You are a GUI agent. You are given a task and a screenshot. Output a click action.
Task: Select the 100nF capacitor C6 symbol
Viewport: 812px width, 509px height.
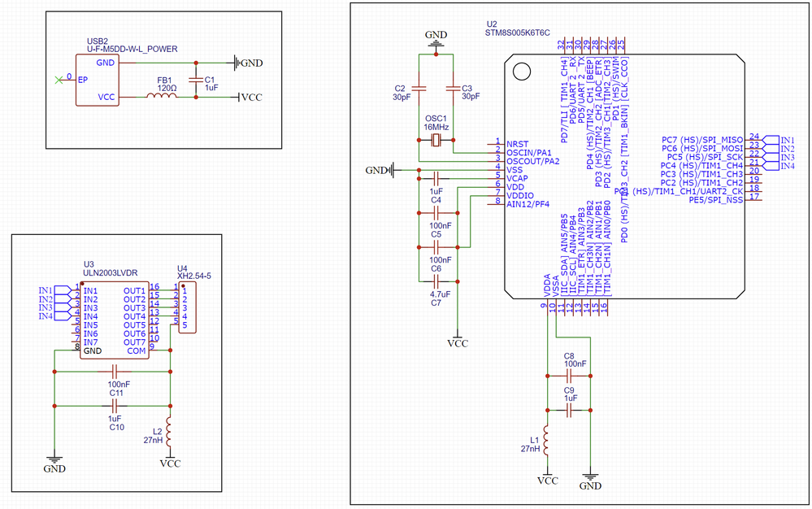pyautogui.click(x=436, y=247)
